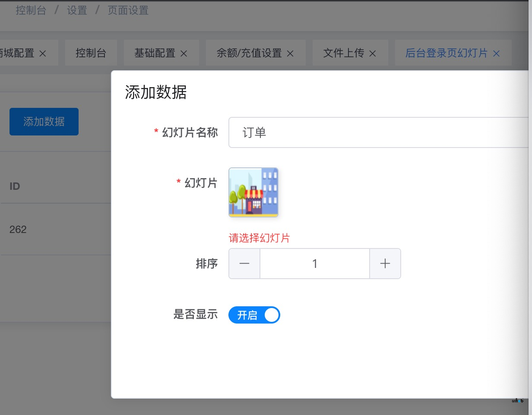Click the 添加数据 dialog title
Viewport: 532px width, 415px height.
[x=156, y=92]
